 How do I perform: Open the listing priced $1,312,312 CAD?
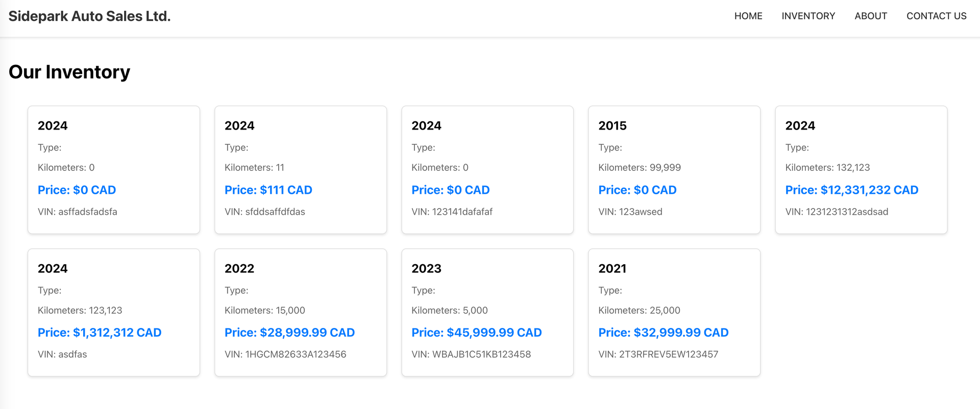pos(114,313)
